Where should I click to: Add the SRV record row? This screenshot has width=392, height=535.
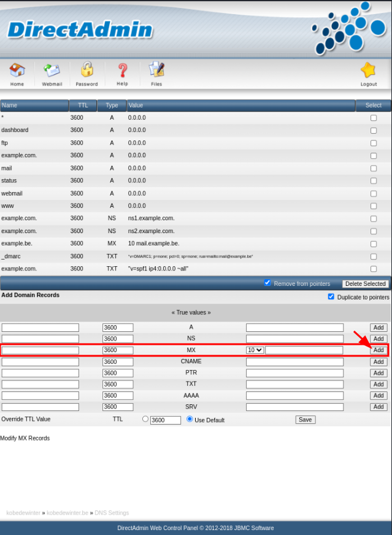(x=379, y=407)
